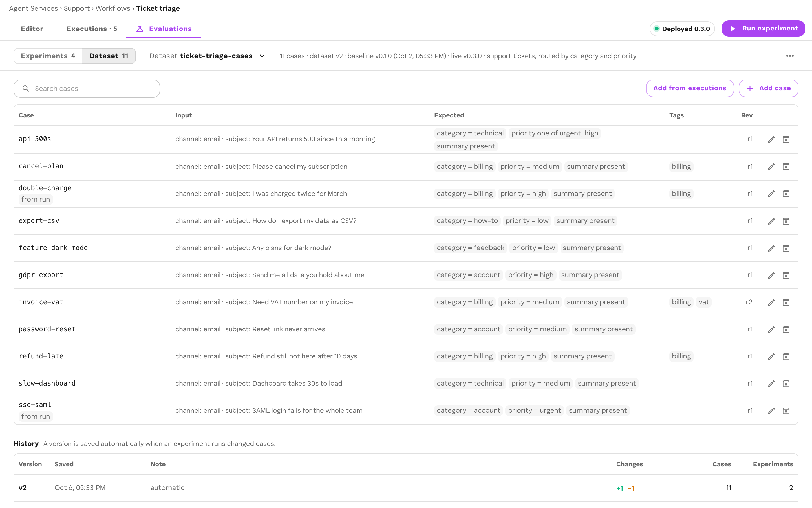
Task: Click the search magnifier icon
Action: click(x=25, y=88)
